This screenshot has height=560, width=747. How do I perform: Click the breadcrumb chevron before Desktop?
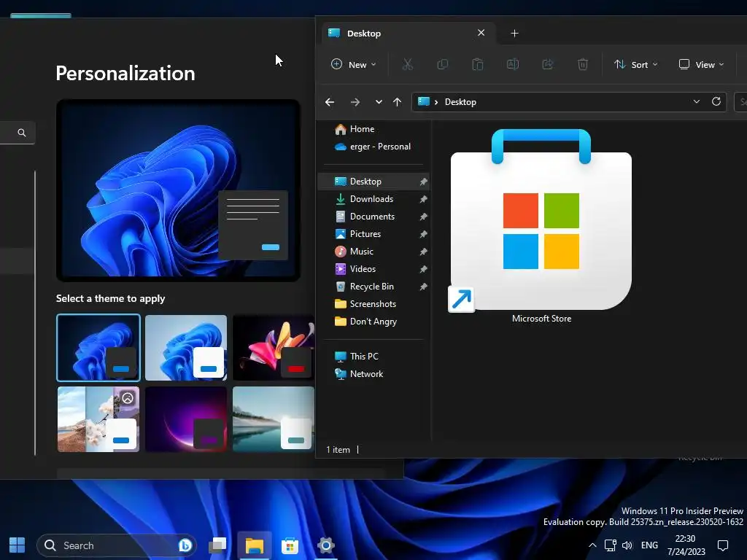click(x=436, y=102)
